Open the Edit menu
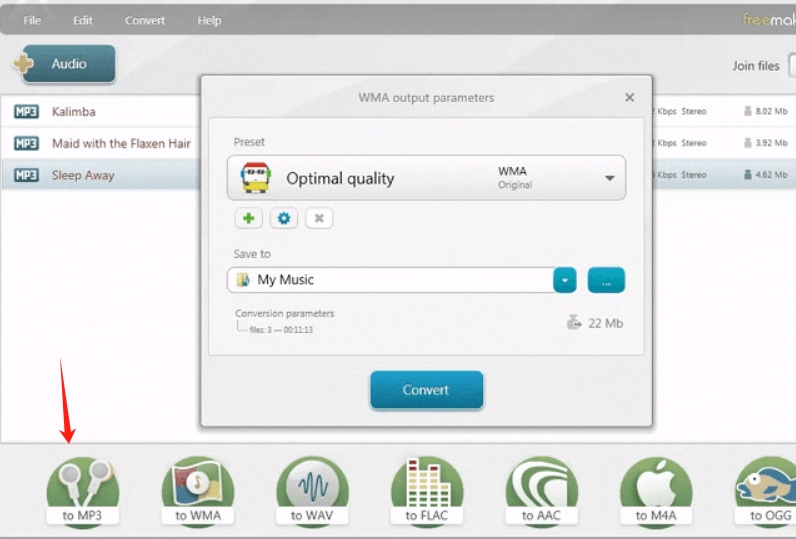 [x=83, y=20]
